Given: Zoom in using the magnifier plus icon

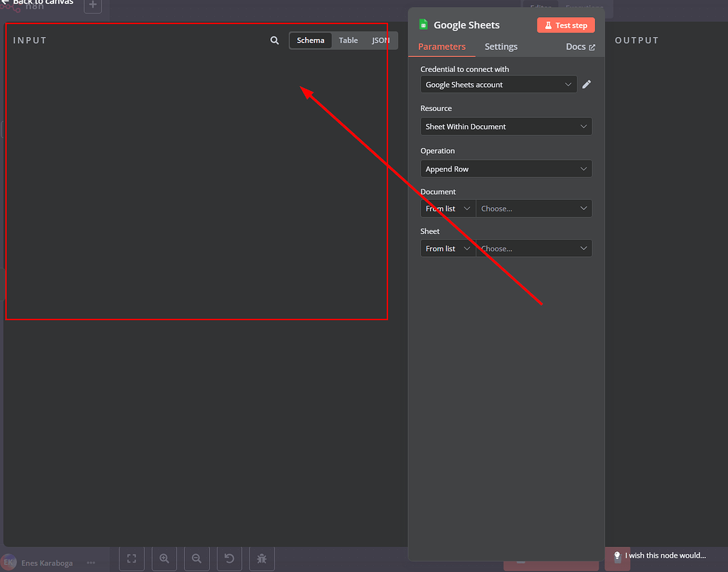Looking at the screenshot, I should 164,558.
